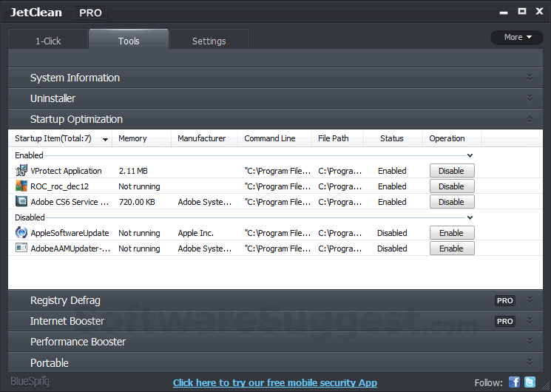Disable the Adobe CS6 Service startup item
Image resolution: width=551 pixels, height=392 pixels.
point(451,202)
